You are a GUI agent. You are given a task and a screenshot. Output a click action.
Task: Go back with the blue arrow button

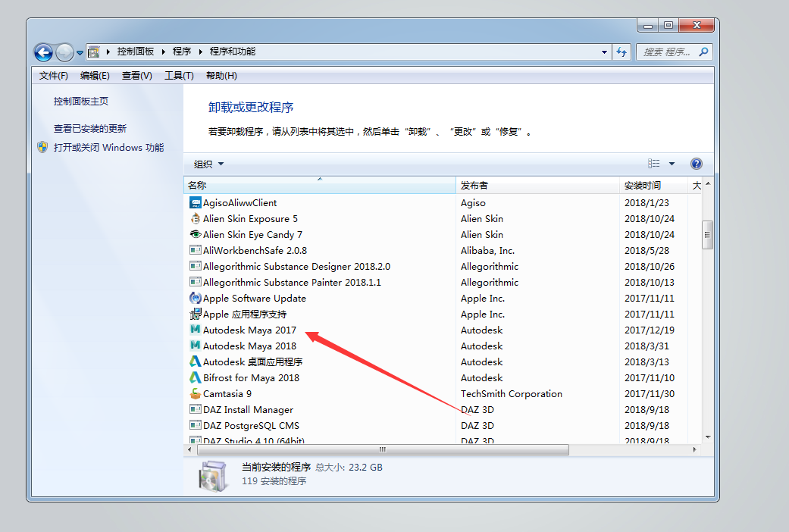pyautogui.click(x=44, y=52)
